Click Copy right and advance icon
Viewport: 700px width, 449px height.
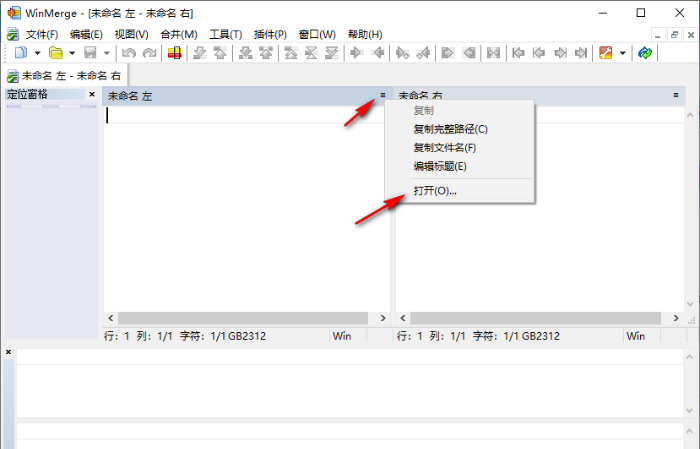tap(402, 53)
